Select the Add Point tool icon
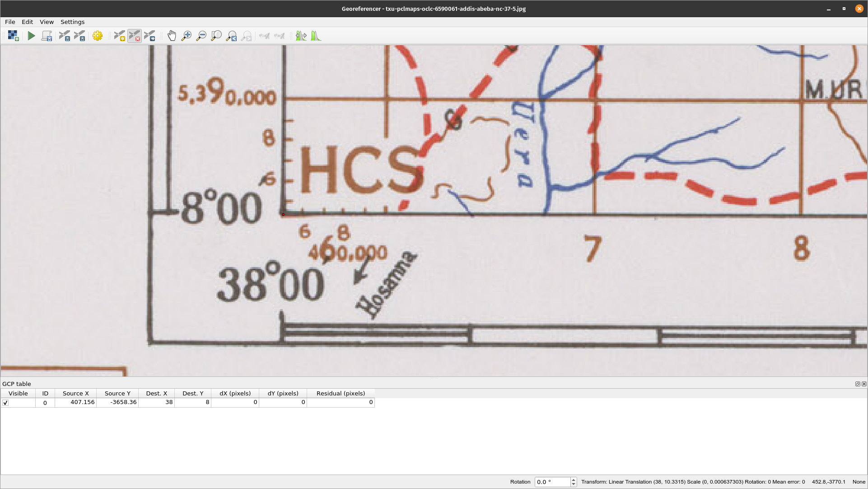 point(119,36)
